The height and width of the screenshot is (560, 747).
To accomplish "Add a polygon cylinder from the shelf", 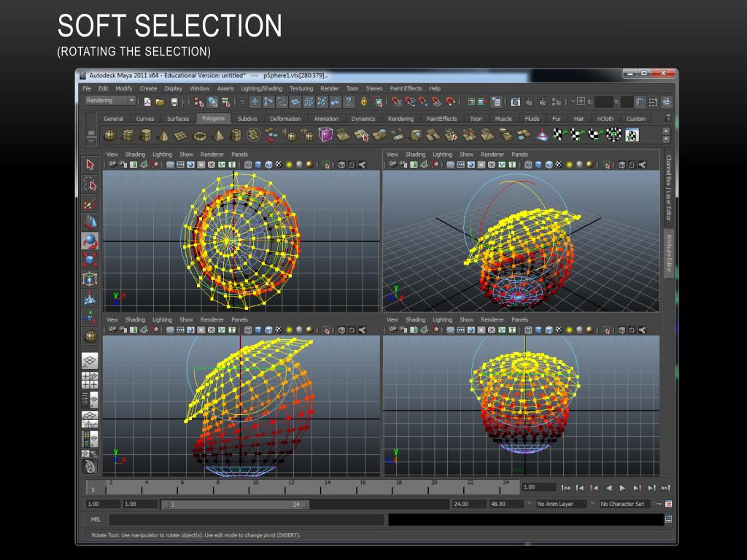I will (x=146, y=135).
